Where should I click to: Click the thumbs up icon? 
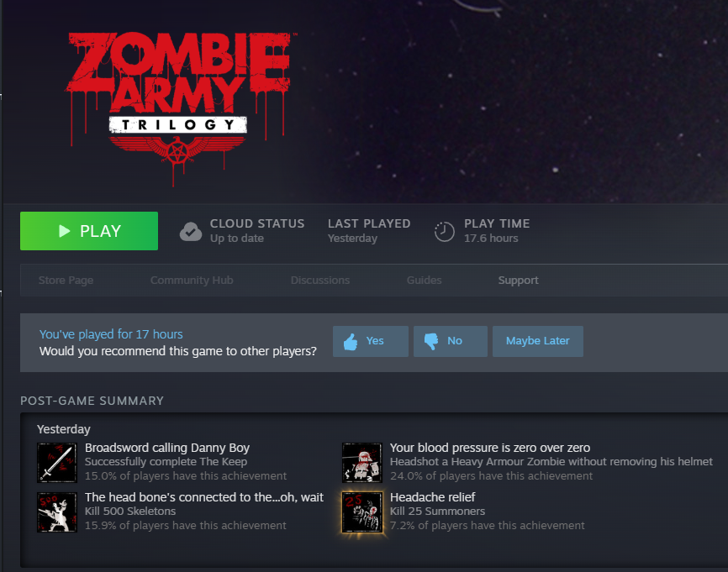pos(351,342)
